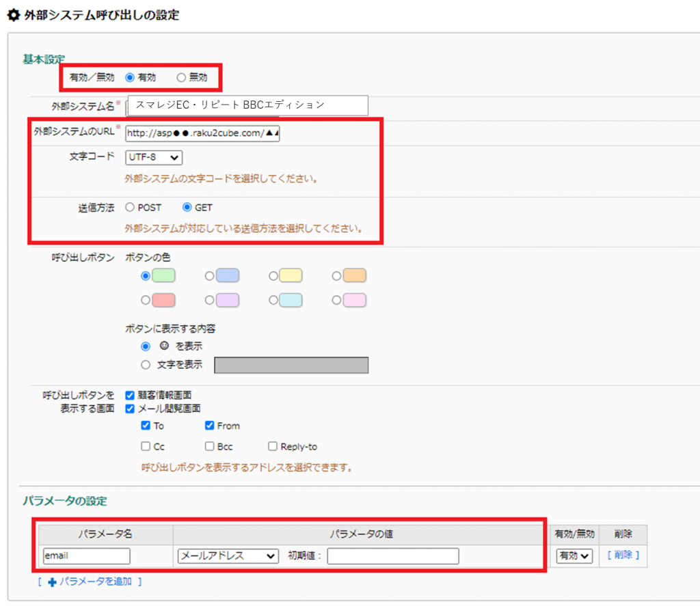
Task: Click the smiley face icon under ボタンに表示する内容
Action: (x=164, y=346)
